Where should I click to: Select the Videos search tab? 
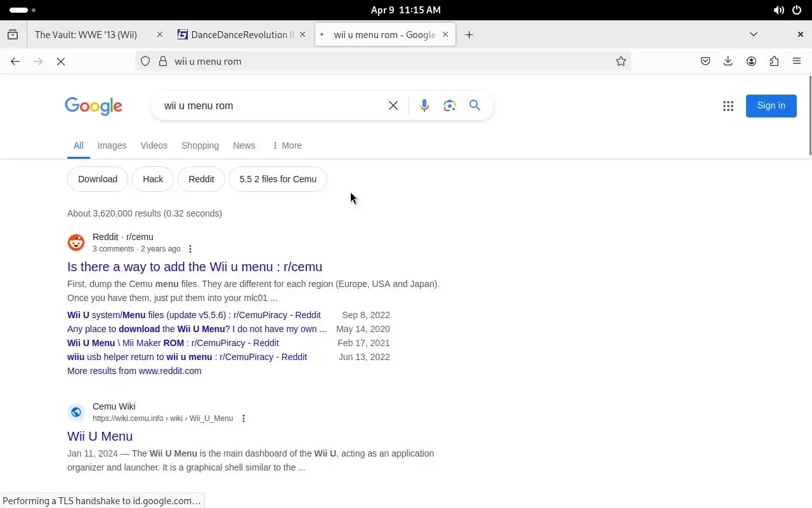coord(154,145)
